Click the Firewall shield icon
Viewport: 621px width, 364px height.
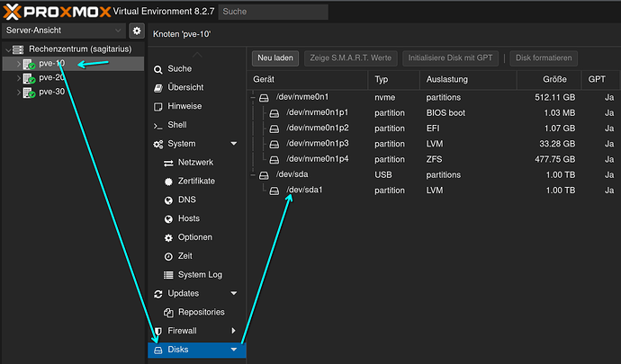click(x=158, y=331)
